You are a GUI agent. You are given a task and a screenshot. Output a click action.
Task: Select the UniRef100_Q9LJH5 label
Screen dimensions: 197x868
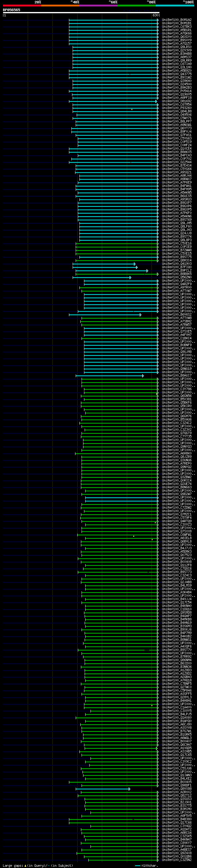(x=177, y=223)
